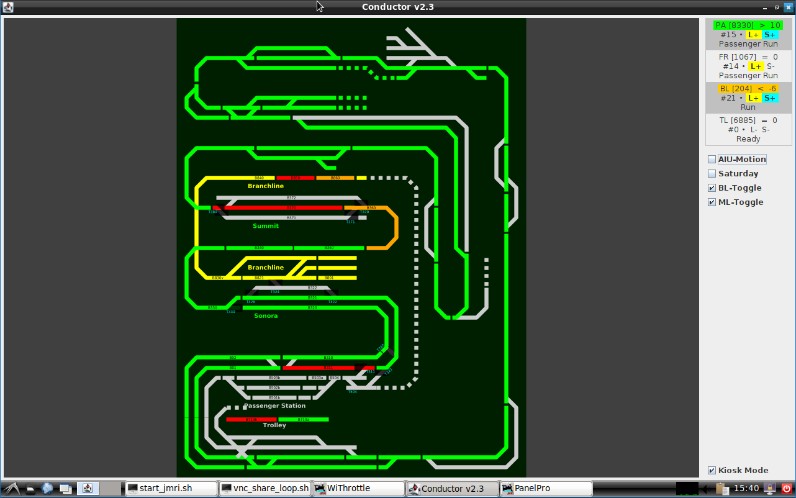Open the clipboard manager tray icon
Screen dimensions: 796x498
click(x=722, y=488)
